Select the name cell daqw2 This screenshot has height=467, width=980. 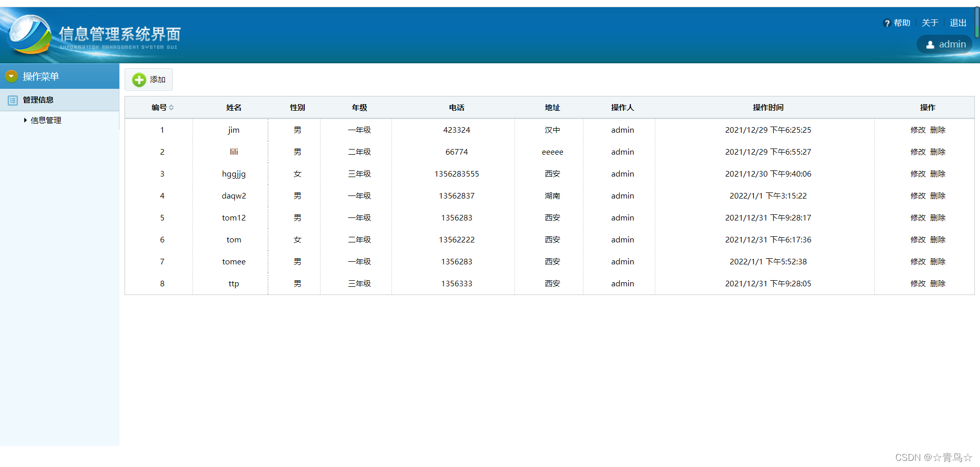234,196
